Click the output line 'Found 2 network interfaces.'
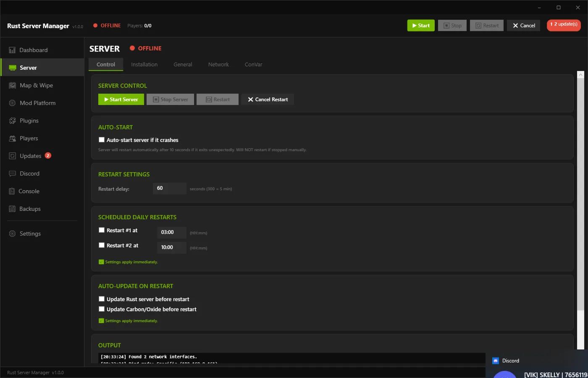Screen dimensions: 588x378 149,357
